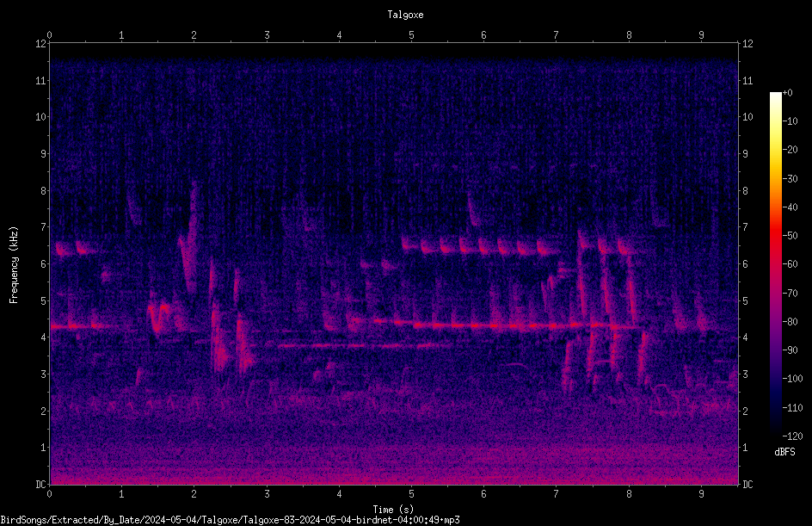Click the 0 second tick on bottom axis
812x526 pixels.
pos(49,494)
